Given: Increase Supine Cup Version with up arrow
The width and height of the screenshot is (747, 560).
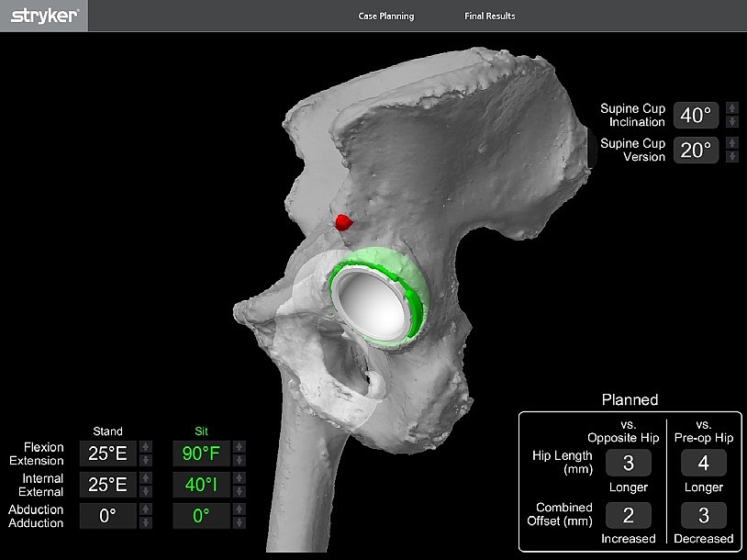Looking at the screenshot, I should tap(731, 143).
